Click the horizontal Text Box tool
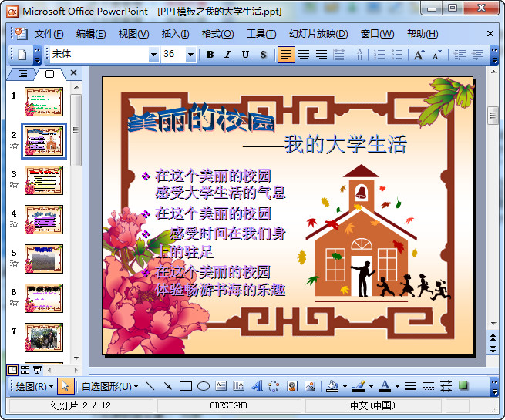505x420 pixels. [221, 386]
